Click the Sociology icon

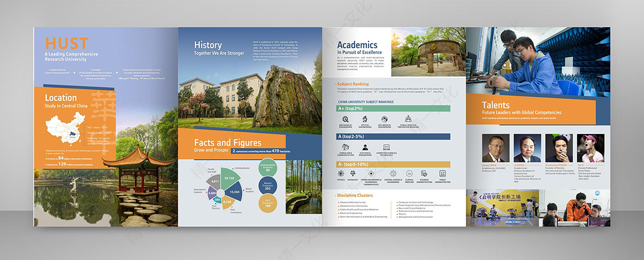point(353,174)
